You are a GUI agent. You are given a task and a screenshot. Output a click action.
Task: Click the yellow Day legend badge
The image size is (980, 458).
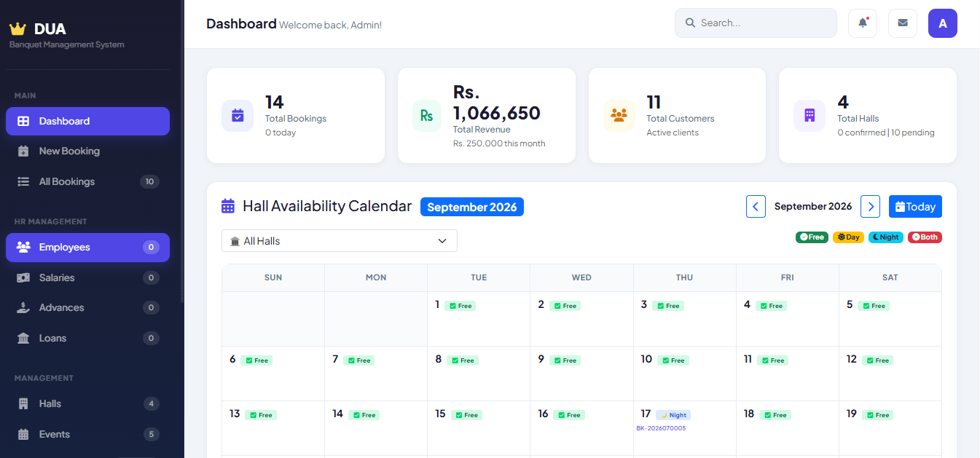click(x=848, y=237)
